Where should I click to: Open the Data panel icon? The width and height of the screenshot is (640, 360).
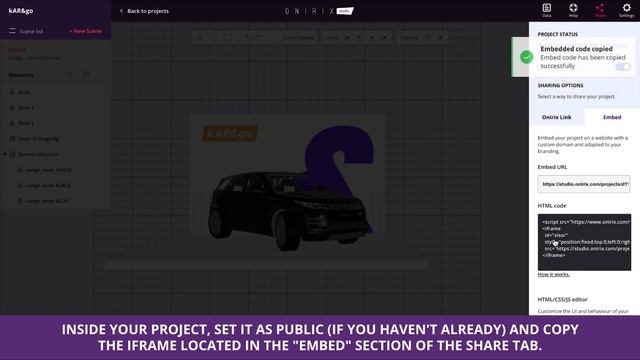pos(547,10)
